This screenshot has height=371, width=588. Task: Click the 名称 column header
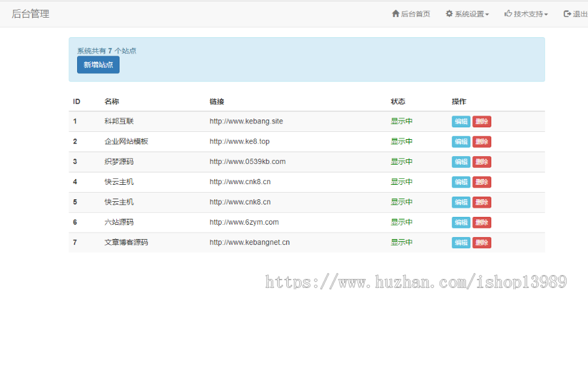(111, 101)
